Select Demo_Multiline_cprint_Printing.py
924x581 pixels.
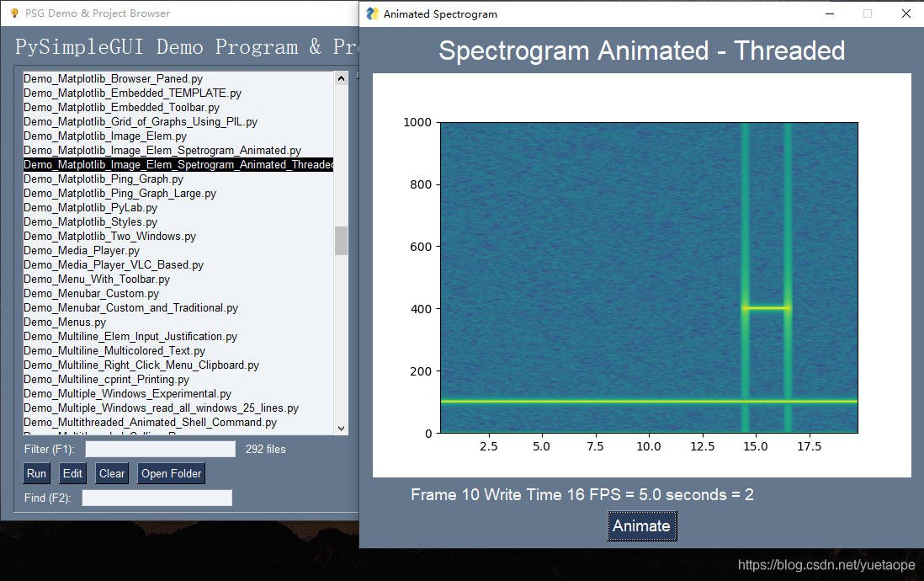(178, 379)
